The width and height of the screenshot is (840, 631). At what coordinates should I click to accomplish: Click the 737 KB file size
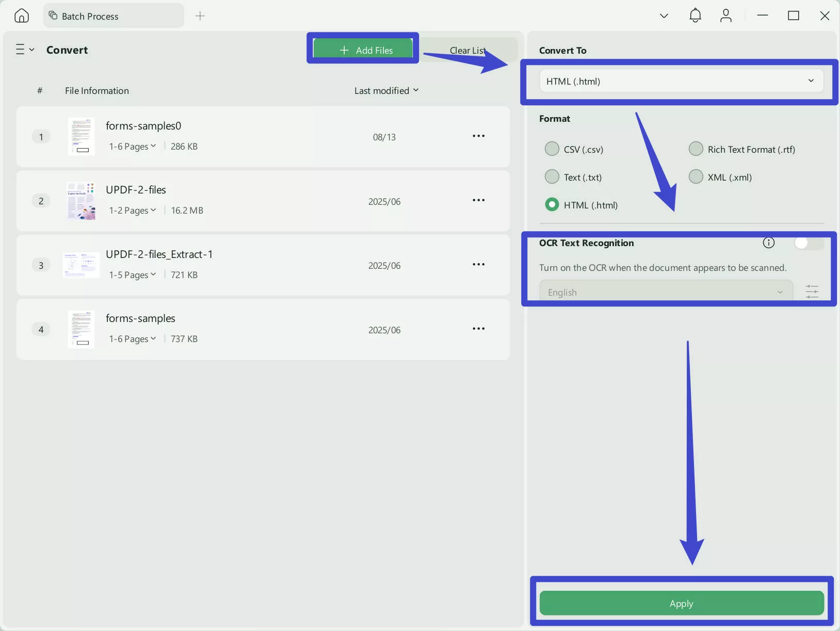coord(184,339)
